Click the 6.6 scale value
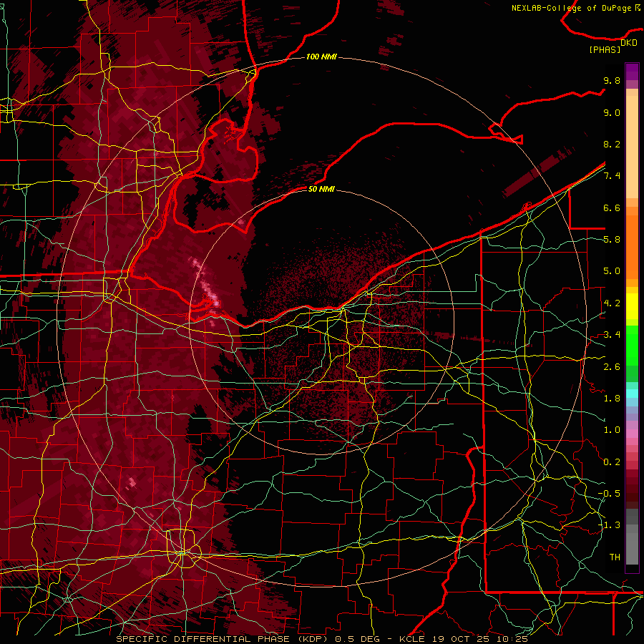Viewport: 644px width, 644px height. [x=612, y=208]
